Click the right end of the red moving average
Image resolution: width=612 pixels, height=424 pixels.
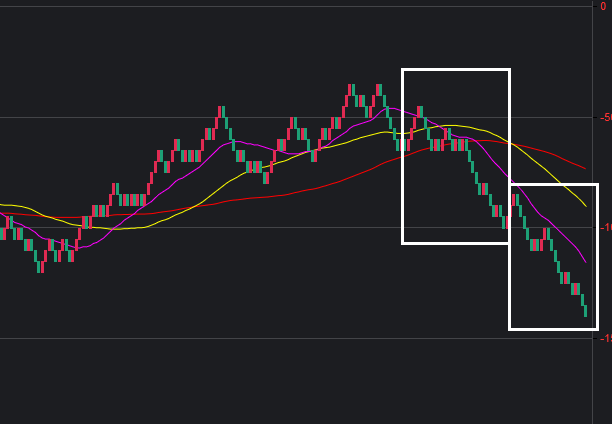585,168
